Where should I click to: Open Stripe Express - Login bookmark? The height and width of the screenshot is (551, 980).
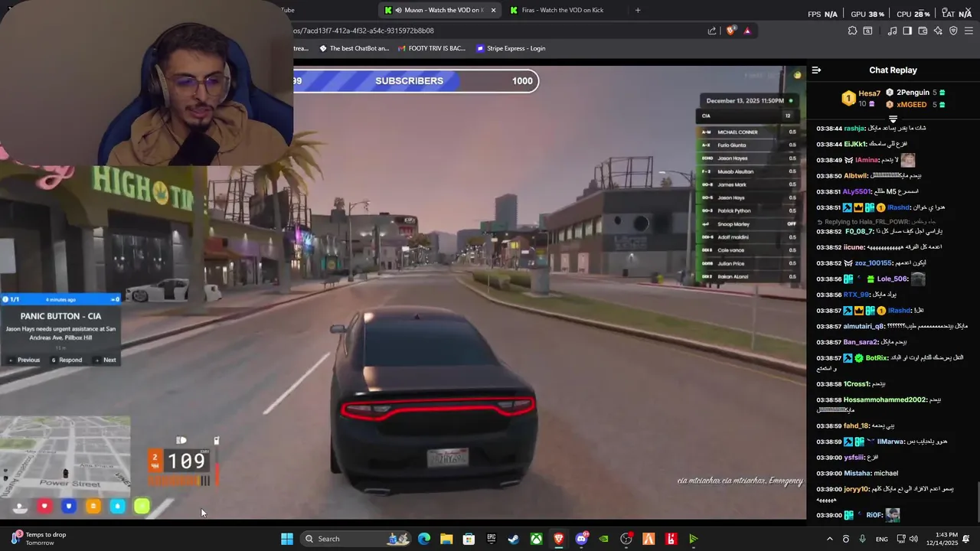point(511,48)
